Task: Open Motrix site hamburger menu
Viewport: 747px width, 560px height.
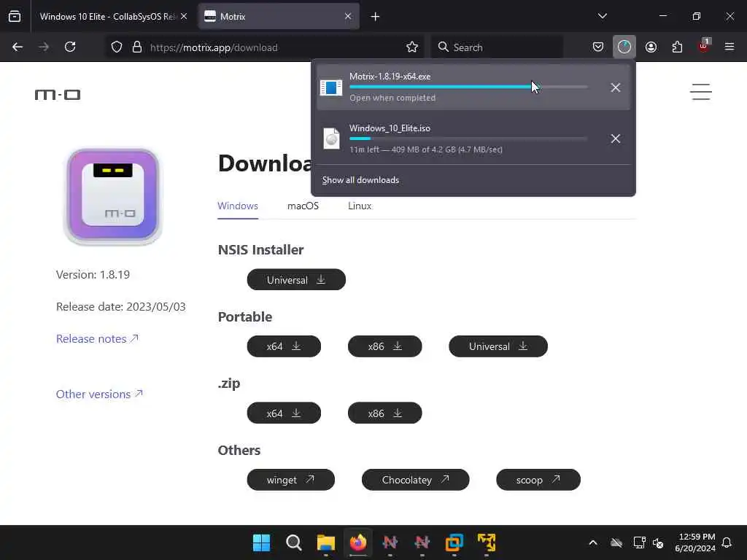Action: (x=701, y=92)
